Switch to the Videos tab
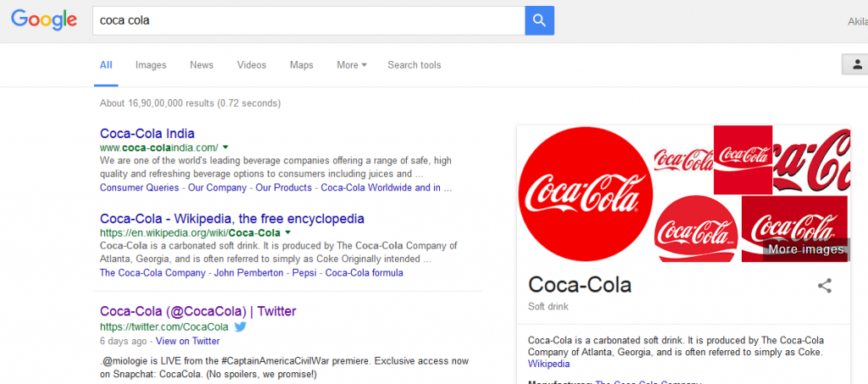 252,64
